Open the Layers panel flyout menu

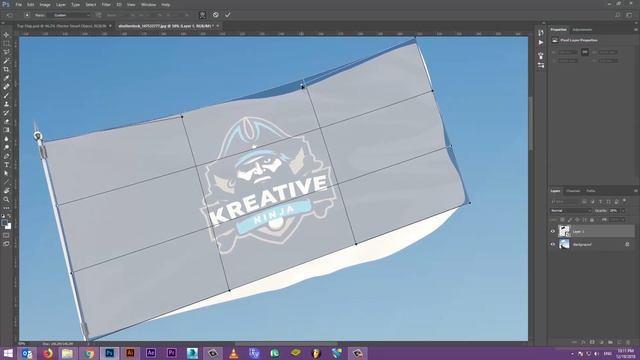(636, 191)
